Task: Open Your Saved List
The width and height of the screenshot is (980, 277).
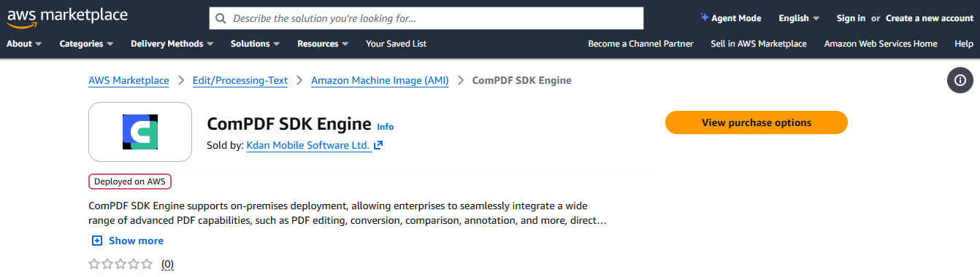Action: tap(396, 44)
